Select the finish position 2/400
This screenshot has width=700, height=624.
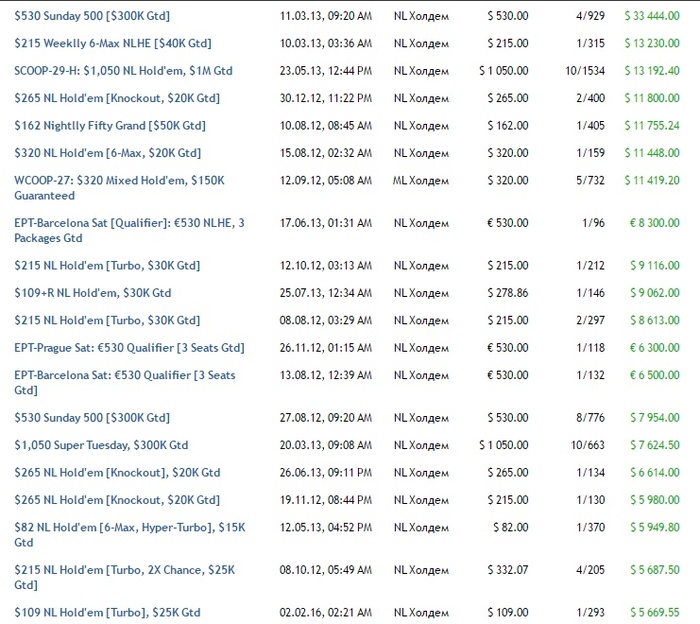tap(590, 98)
